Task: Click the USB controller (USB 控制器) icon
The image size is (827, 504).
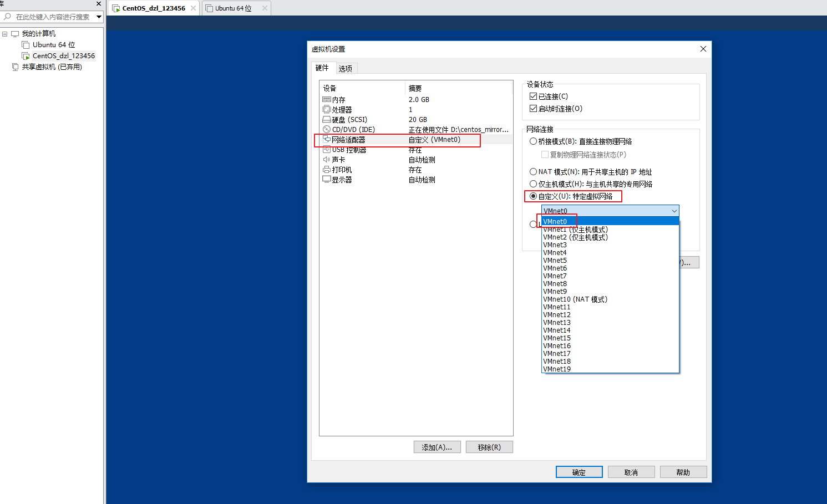Action: click(x=327, y=150)
